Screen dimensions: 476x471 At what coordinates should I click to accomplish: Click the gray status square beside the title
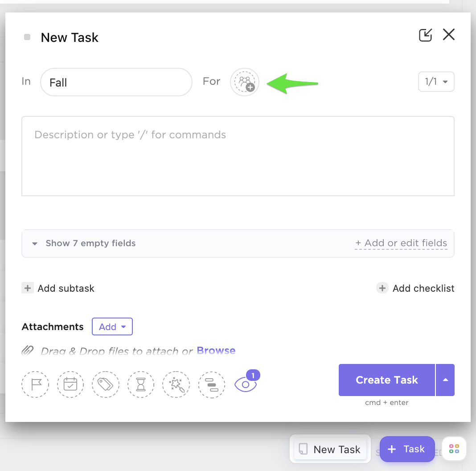click(27, 37)
